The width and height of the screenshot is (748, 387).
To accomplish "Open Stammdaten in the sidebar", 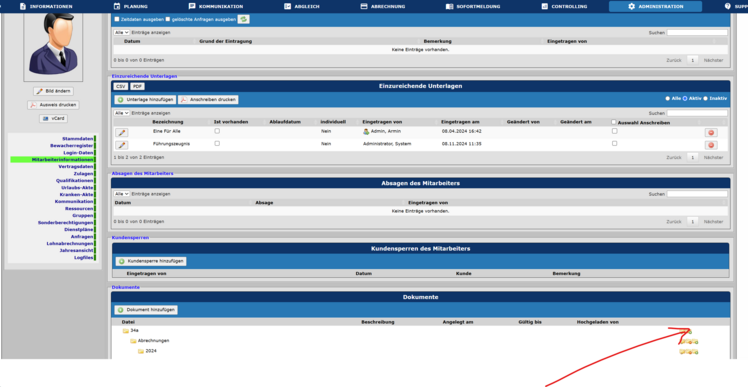I will point(78,138).
